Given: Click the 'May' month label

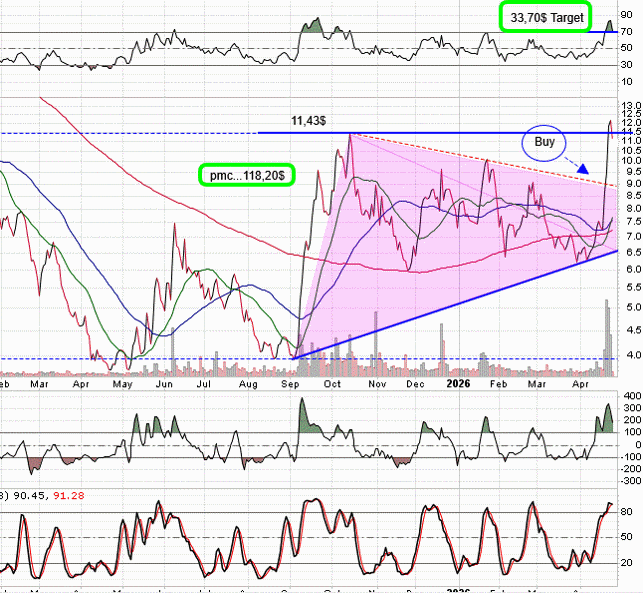Looking at the screenshot, I should tap(123, 383).
